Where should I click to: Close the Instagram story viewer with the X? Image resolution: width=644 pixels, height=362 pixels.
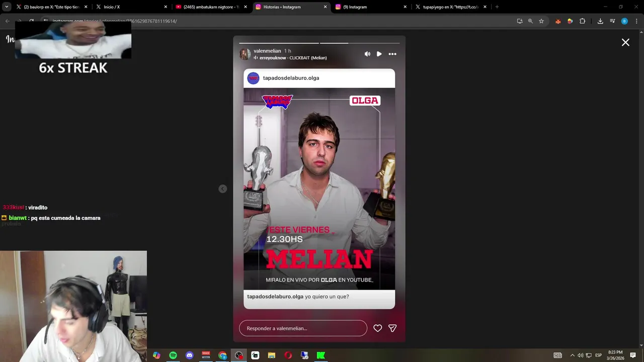pyautogui.click(x=625, y=43)
